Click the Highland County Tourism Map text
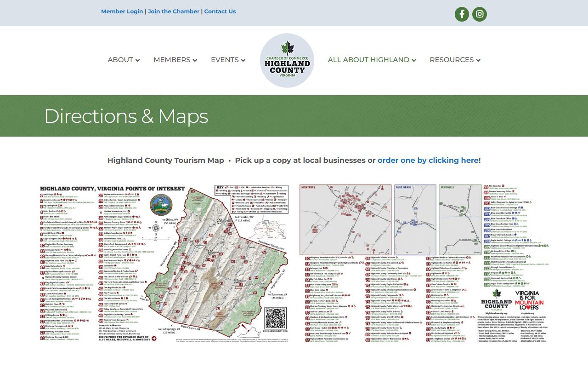The image size is (588, 368). click(x=166, y=160)
